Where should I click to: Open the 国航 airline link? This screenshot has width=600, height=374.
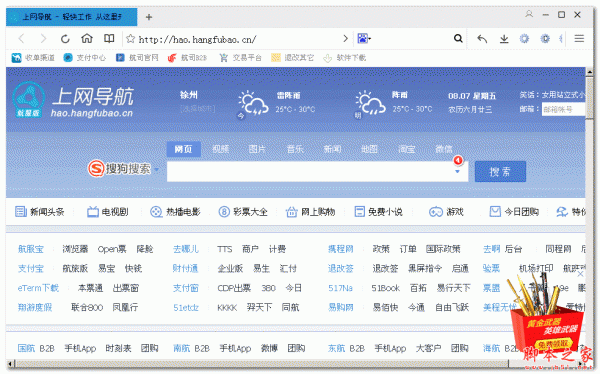(x=26, y=348)
